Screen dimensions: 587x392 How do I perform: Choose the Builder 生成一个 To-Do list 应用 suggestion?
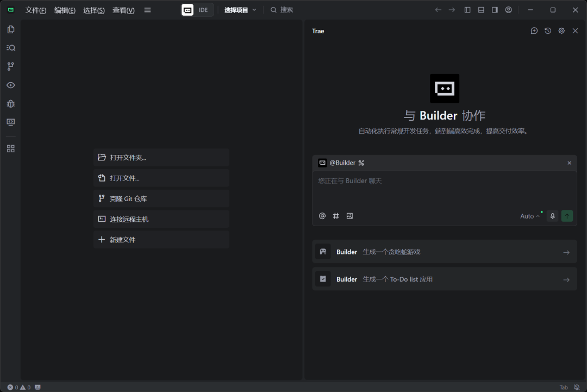coord(445,279)
